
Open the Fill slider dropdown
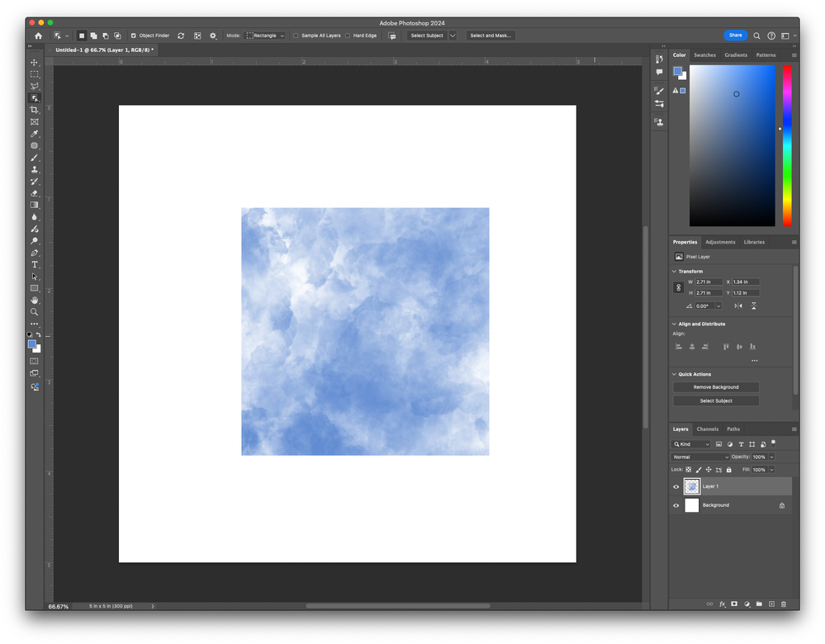pyautogui.click(x=772, y=470)
